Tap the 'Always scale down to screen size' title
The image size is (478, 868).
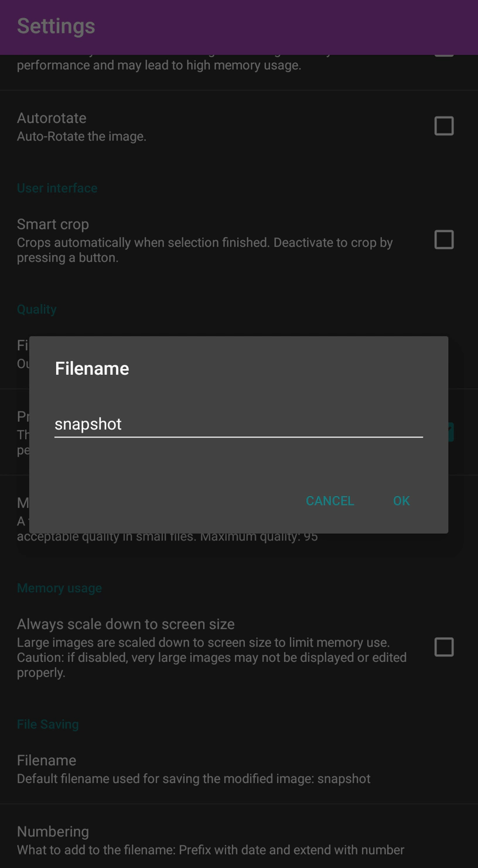(126, 624)
